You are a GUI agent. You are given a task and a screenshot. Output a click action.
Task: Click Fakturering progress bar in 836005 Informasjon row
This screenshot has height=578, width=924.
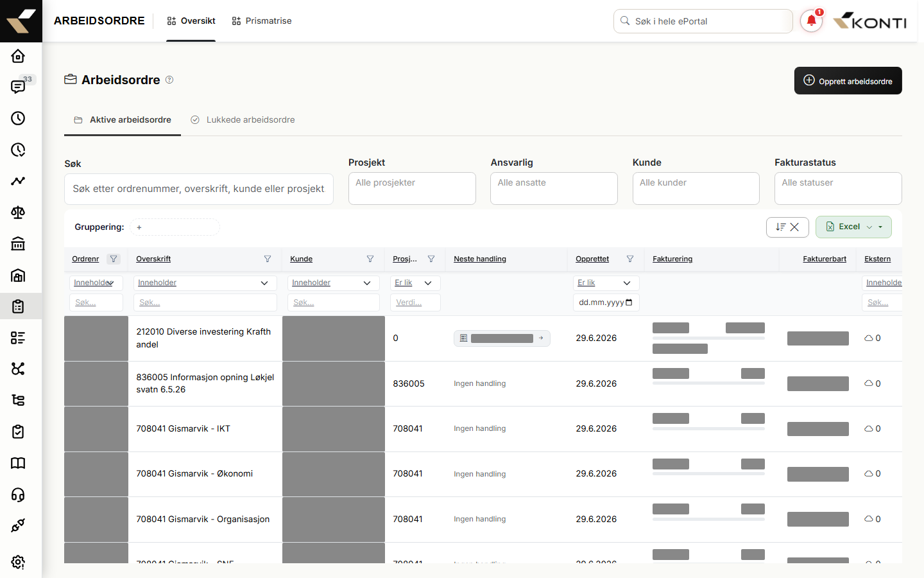pyautogui.click(x=708, y=383)
